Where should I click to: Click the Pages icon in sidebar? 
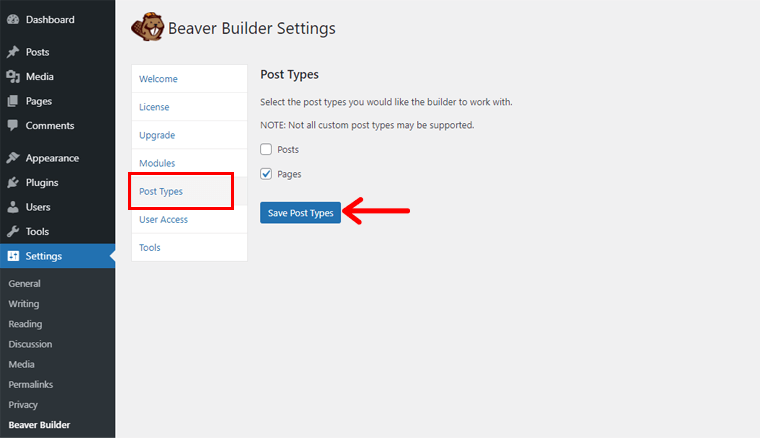click(13, 101)
